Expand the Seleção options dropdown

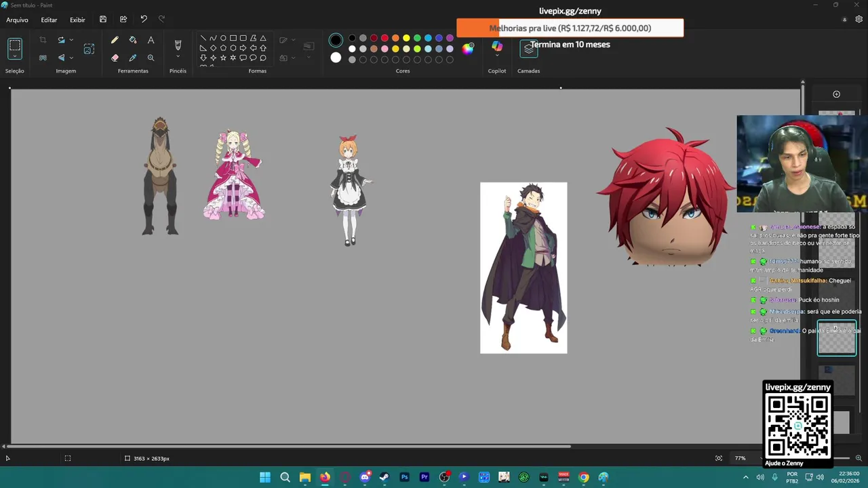pos(14,58)
